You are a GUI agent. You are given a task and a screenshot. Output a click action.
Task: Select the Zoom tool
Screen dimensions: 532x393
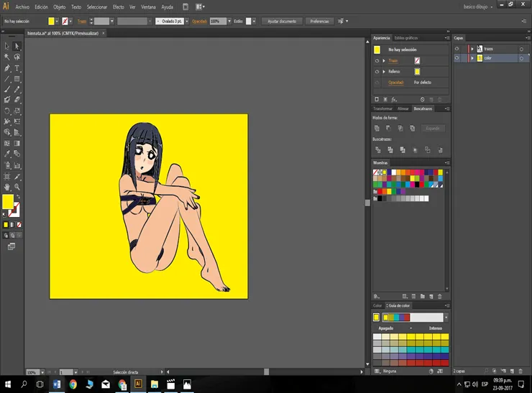pos(17,187)
